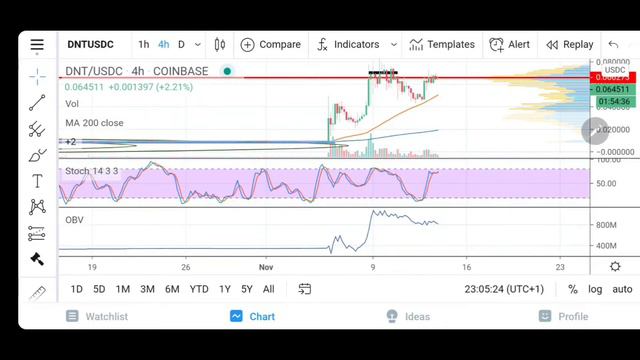
Task: Open Templates menu
Action: coord(442,44)
